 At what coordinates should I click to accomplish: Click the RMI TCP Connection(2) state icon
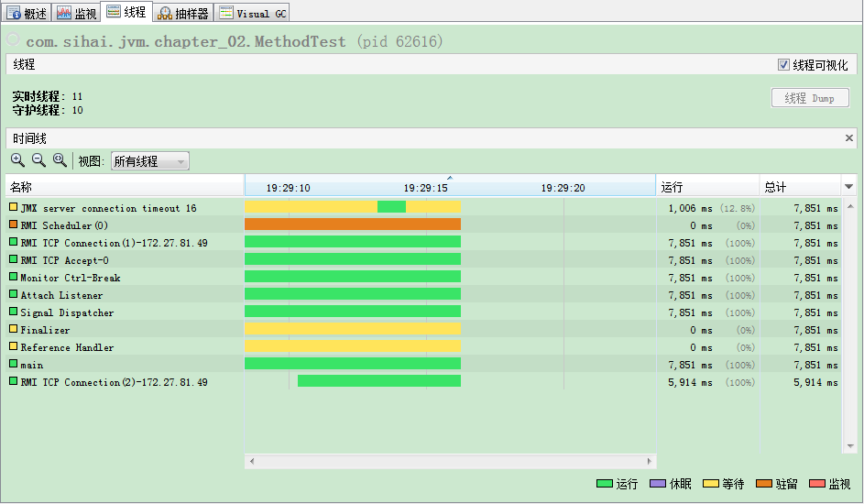pos(13,381)
